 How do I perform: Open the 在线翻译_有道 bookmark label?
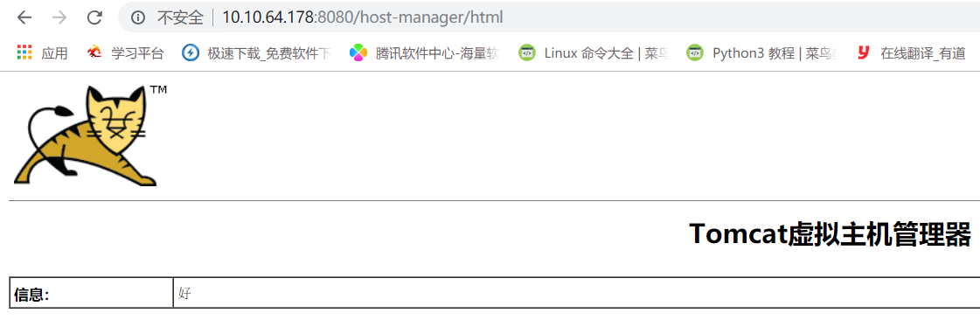[923, 53]
